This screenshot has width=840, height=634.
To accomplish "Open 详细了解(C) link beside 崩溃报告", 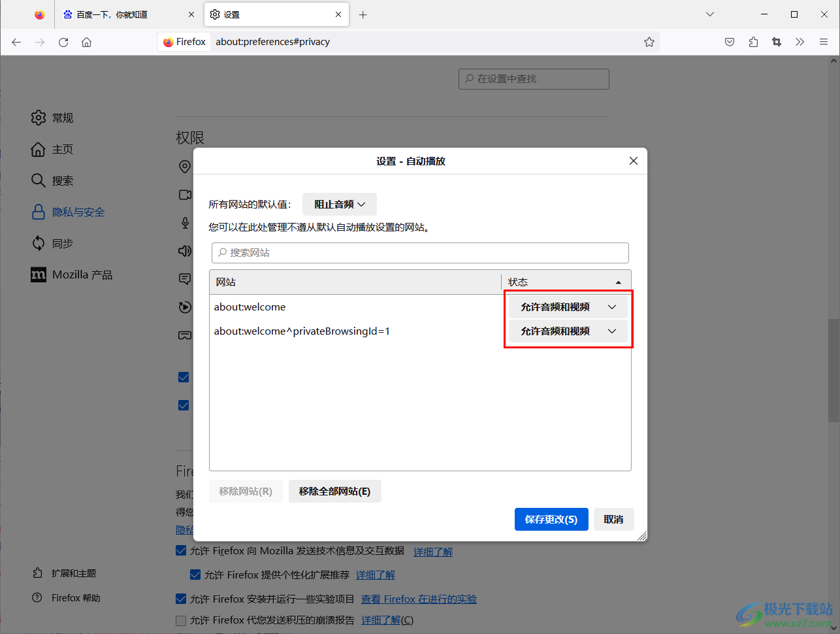I will (x=387, y=620).
